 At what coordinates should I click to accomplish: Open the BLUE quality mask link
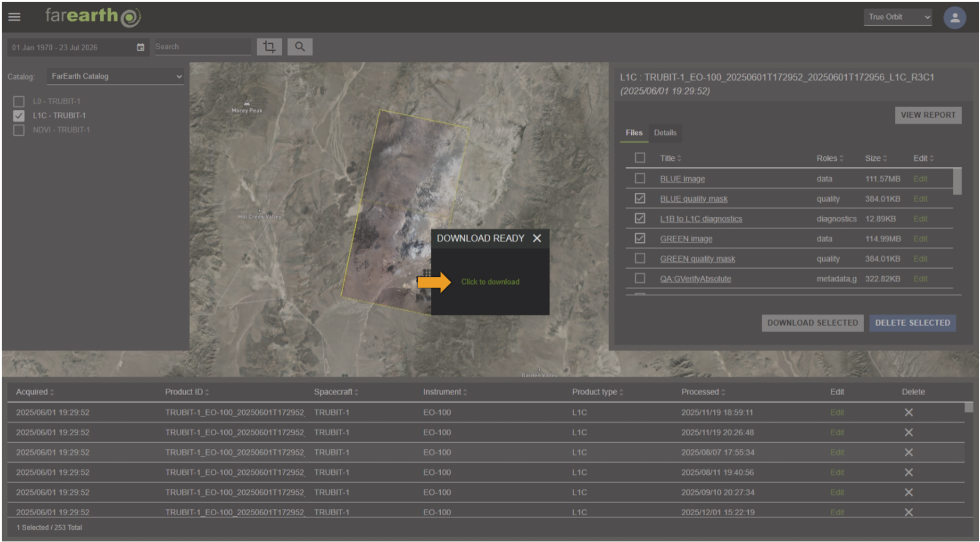click(694, 199)
